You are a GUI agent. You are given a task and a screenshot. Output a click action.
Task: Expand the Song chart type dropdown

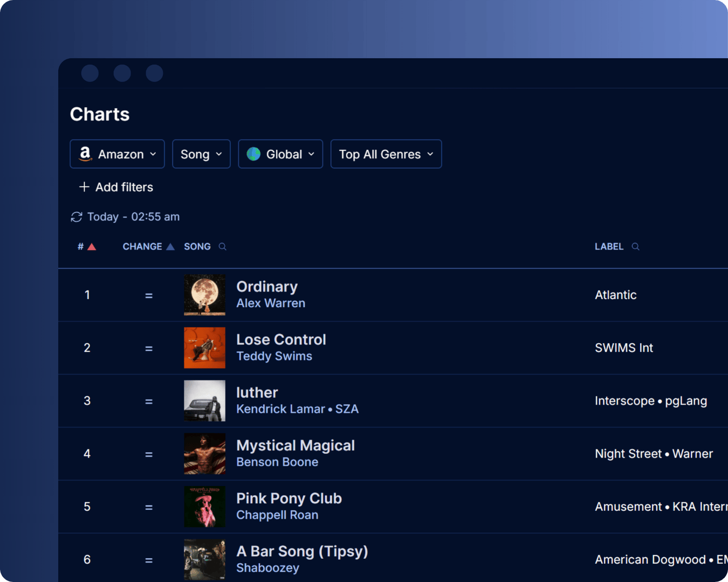[x=201, y=154]
